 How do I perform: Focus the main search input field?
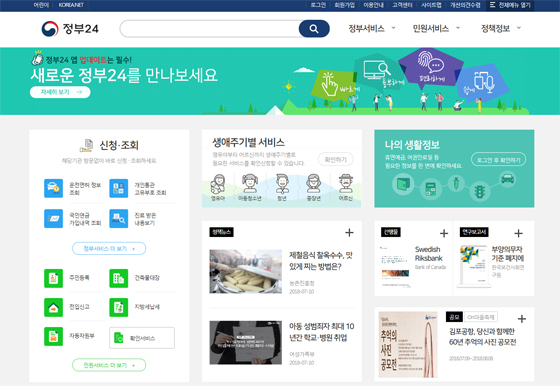coord(210,29)
